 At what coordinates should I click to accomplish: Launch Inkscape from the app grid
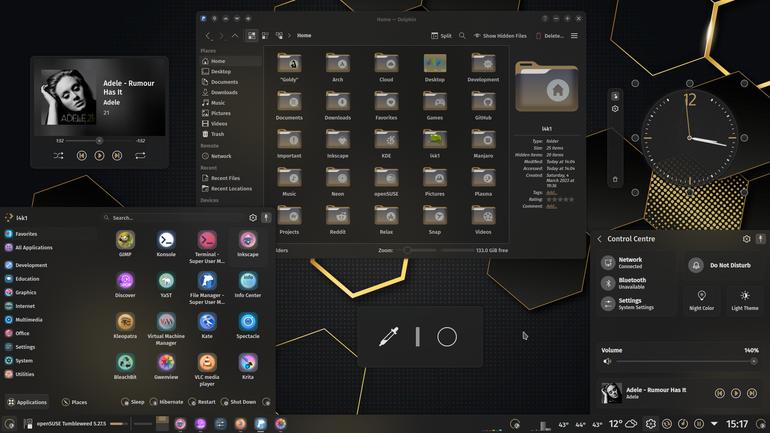coord(248,241)
